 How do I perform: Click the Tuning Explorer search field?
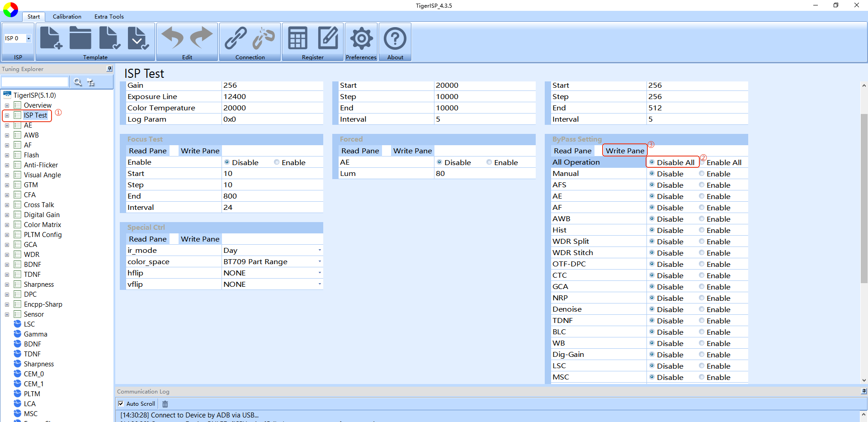click(x=35, y=82)
